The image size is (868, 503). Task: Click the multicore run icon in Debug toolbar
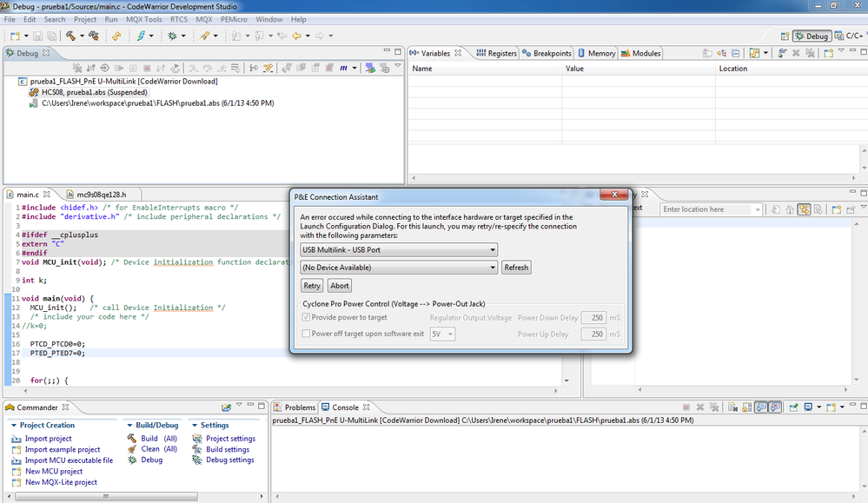coord(370,68)
